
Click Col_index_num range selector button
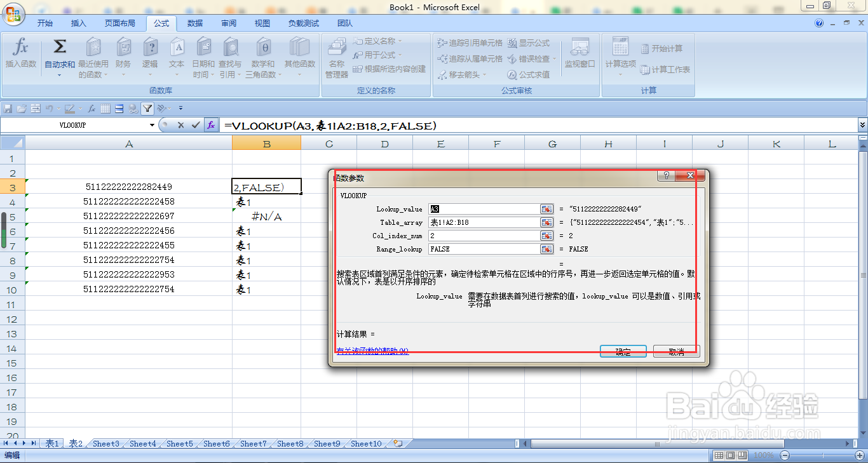click(546, 236)
